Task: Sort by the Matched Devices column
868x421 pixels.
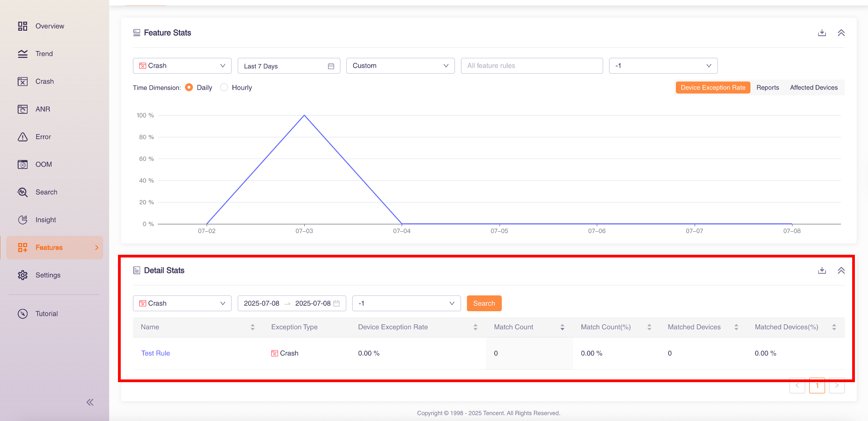Action: (736, 327)
